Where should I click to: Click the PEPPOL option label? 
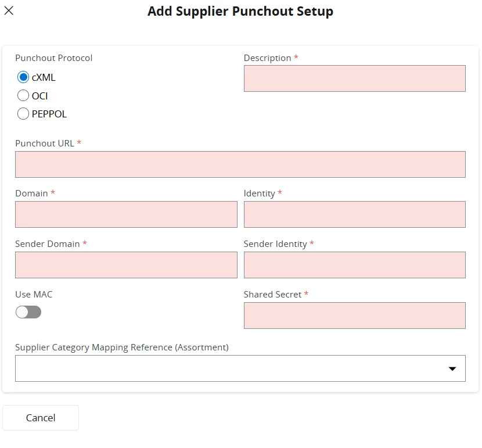(x=49, y=114)
